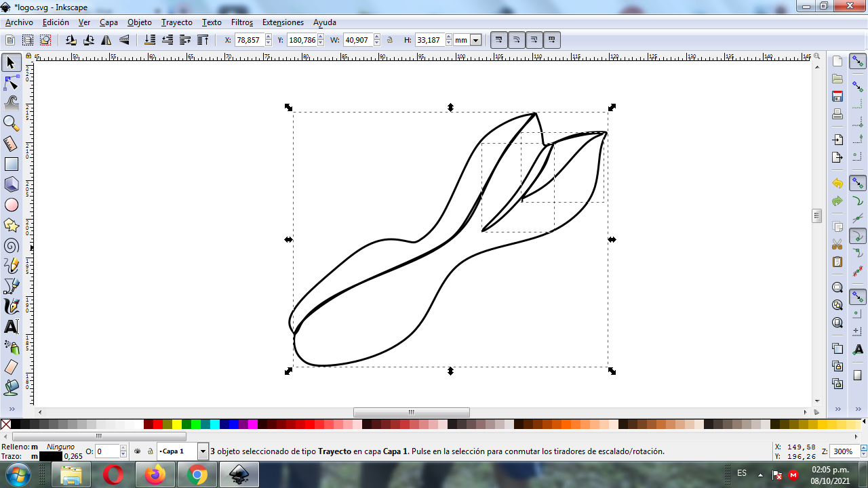Viewport: 868px width, 488px height.
Task: Select the Selector arrow tool
Action: coord(11,62)
